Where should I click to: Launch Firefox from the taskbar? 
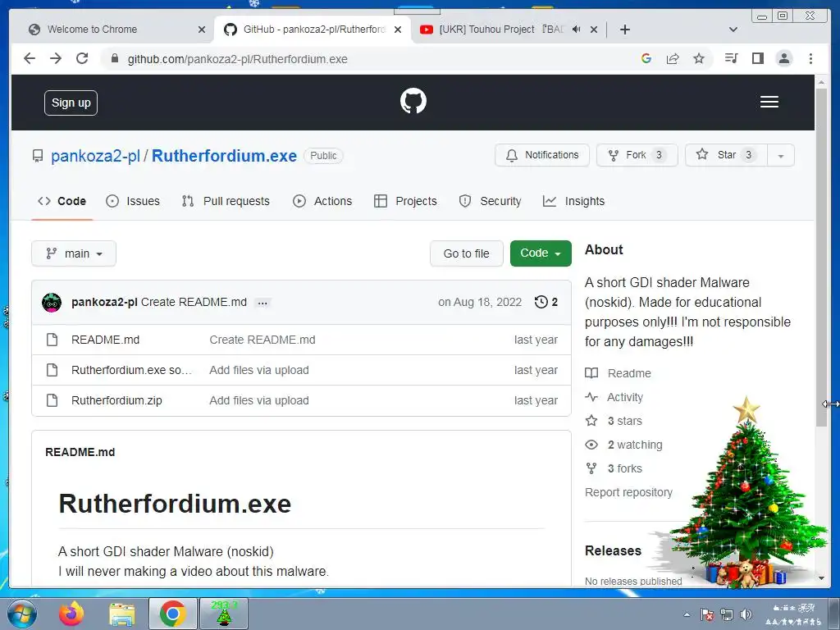pyautogui.click(x=72, y=614)
